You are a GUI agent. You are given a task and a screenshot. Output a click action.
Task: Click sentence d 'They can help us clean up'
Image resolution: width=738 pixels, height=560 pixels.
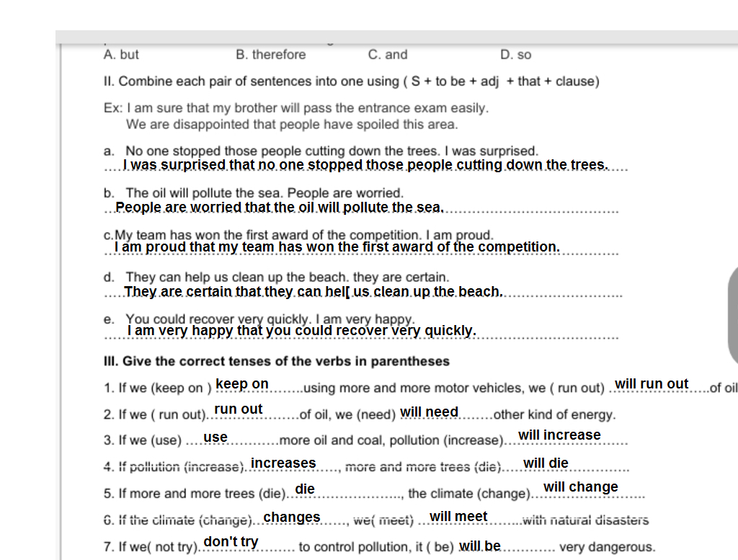click(x=287, y=277)
